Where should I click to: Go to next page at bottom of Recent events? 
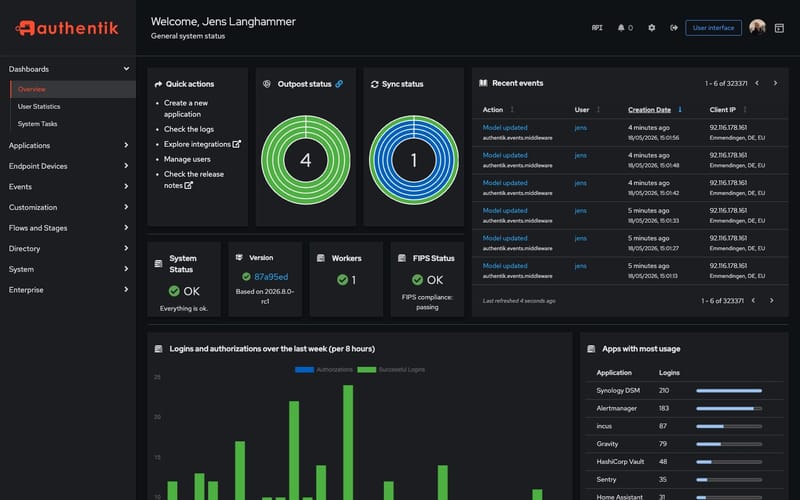pos(771,301)
